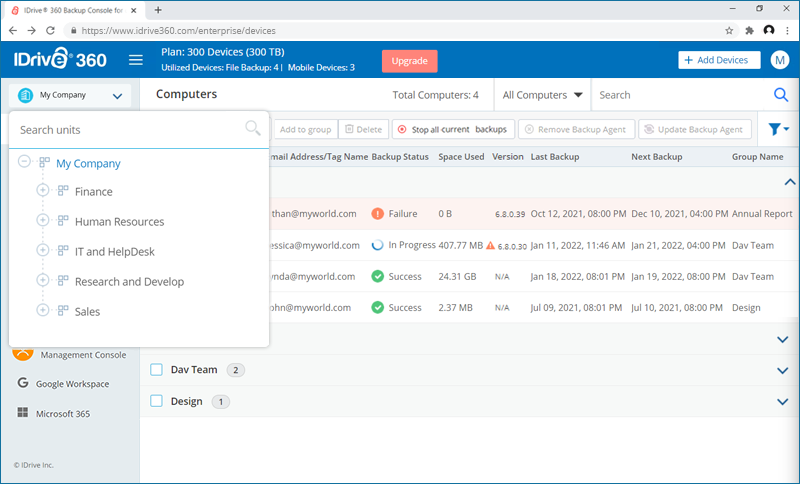This screenshot has width=800, height=484.
Task: Click the Annual Report group name cell
Action: pos(762,214)
